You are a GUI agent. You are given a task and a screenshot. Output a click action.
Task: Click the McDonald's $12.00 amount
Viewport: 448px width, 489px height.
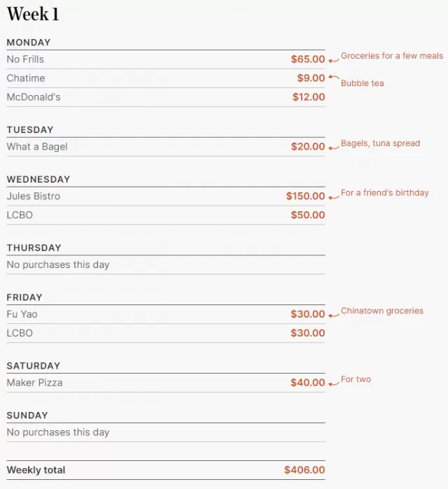click(x=309, y=97)
